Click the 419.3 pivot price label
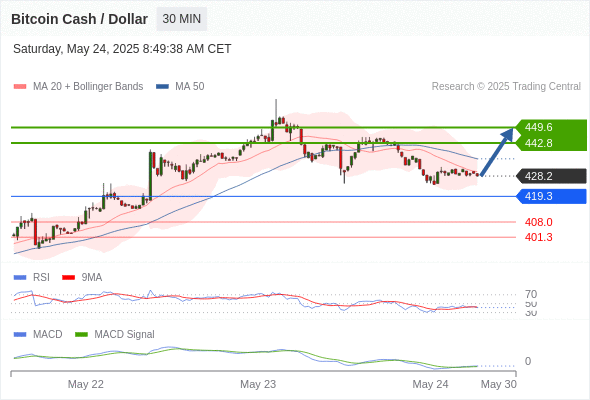This screenshot has height=400, width=590. (551, 196)
